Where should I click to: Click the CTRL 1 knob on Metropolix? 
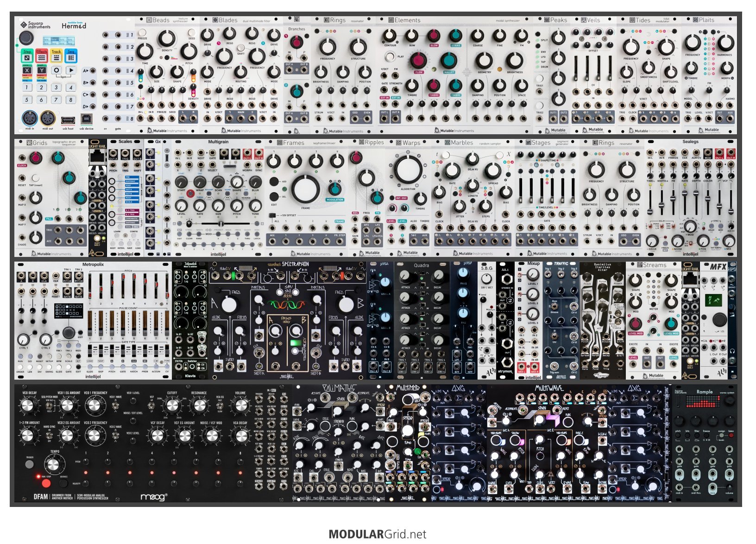pos(24,340)
